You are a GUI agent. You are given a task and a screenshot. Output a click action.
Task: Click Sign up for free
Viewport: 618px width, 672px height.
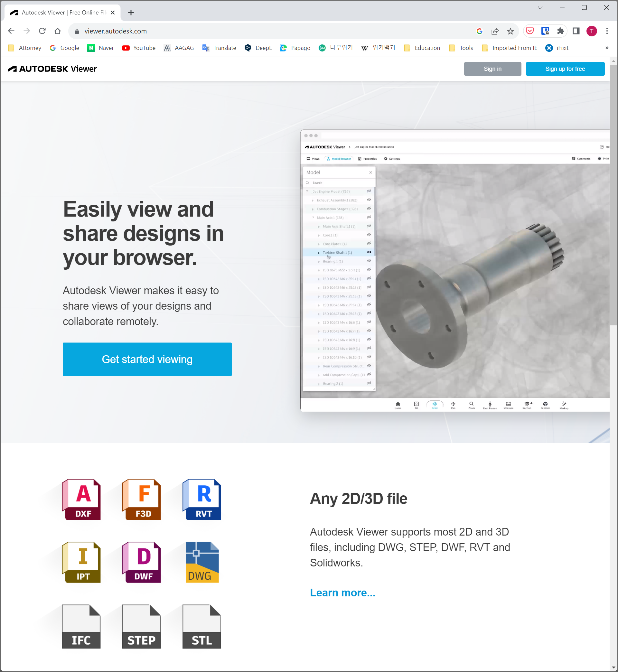pos(565,69)
